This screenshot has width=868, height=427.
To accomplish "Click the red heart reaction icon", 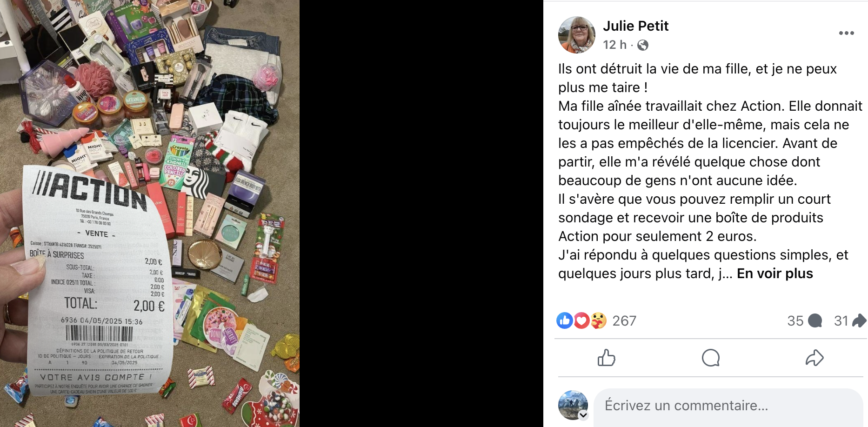I will (581, 320).
